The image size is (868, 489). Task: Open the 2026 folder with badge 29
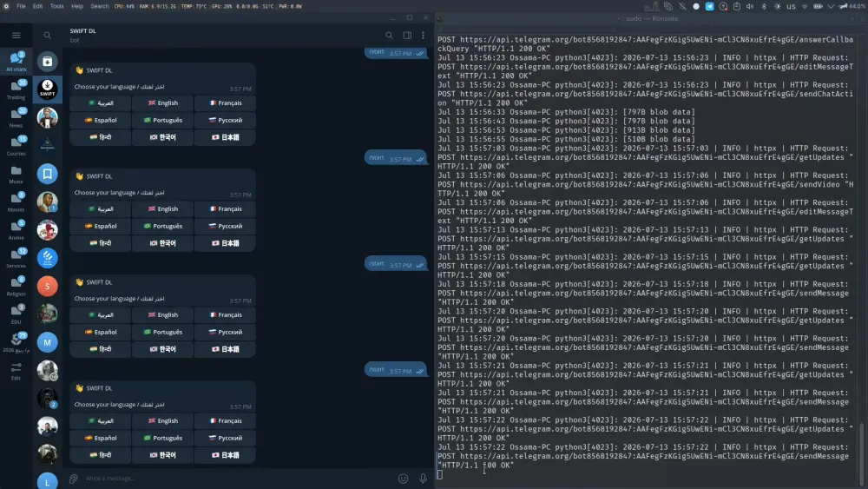(16, 343)
